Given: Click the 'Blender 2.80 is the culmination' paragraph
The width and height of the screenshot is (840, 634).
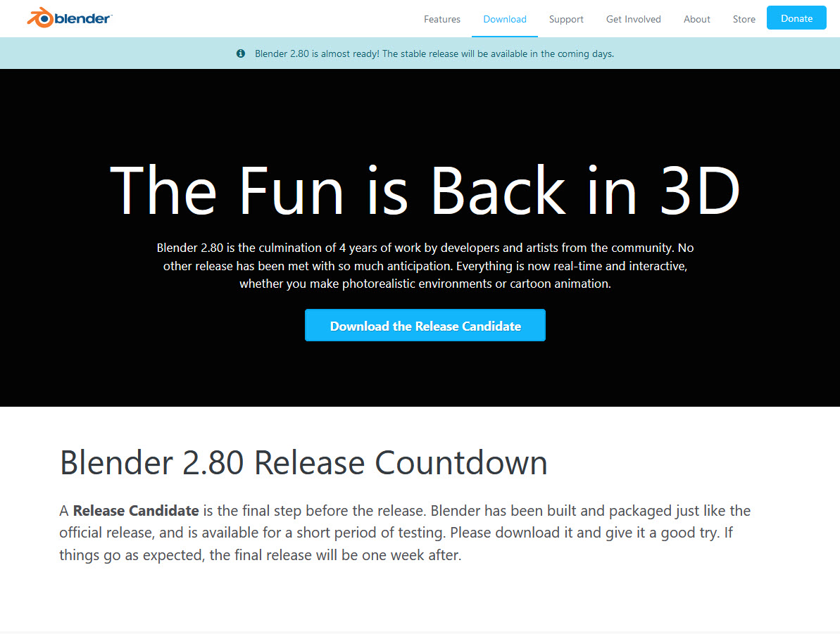Looking at the screenshot, I should pos(425,265).
